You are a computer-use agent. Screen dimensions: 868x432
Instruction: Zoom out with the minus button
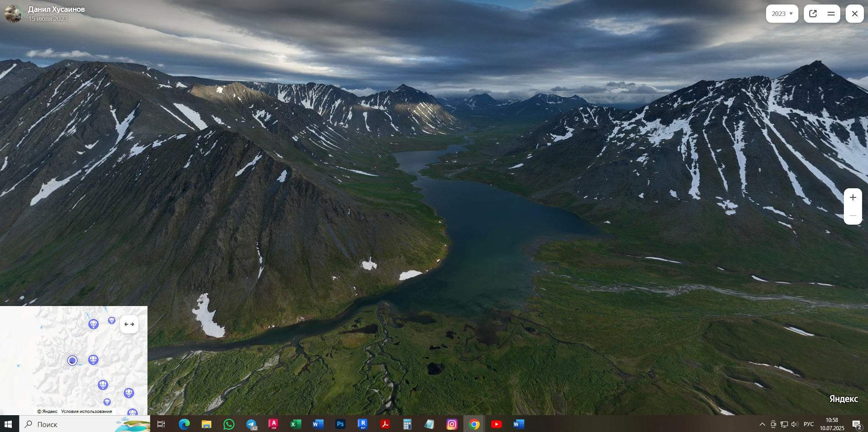click(853, 216)
